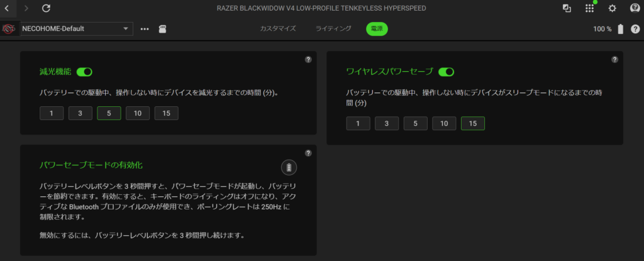Click the Razer device thumbnail logo
This screenshot has width=644, height=261.
[9, 29]
